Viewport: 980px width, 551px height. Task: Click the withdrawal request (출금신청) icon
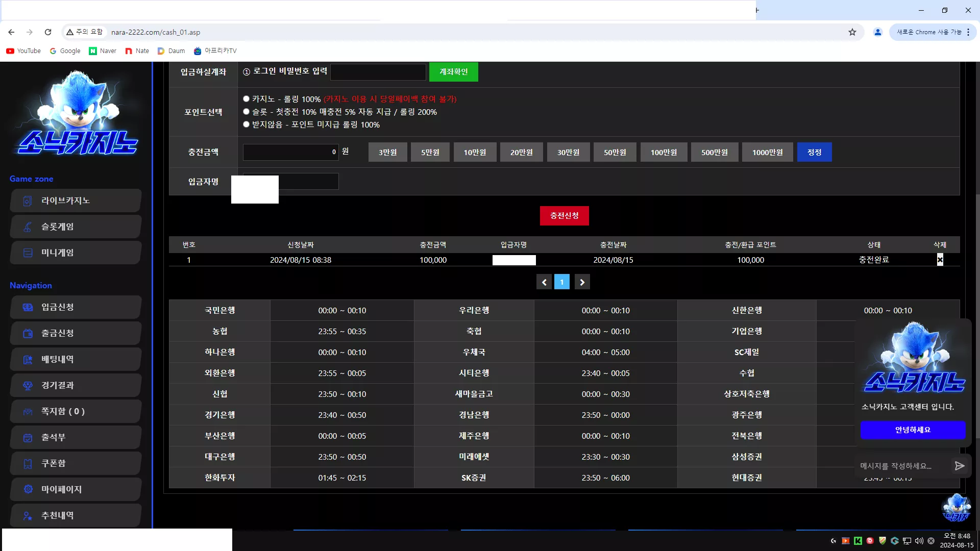pyautogui.click(x=28, y=333)
